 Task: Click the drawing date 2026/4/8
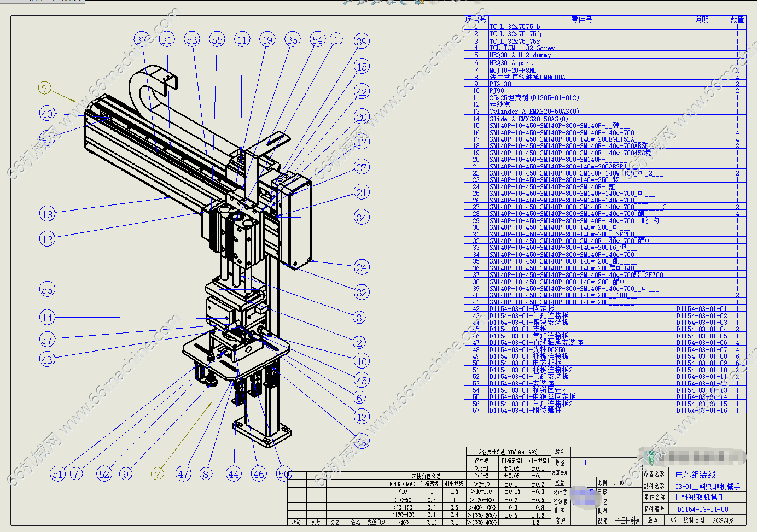coord(723,521)
